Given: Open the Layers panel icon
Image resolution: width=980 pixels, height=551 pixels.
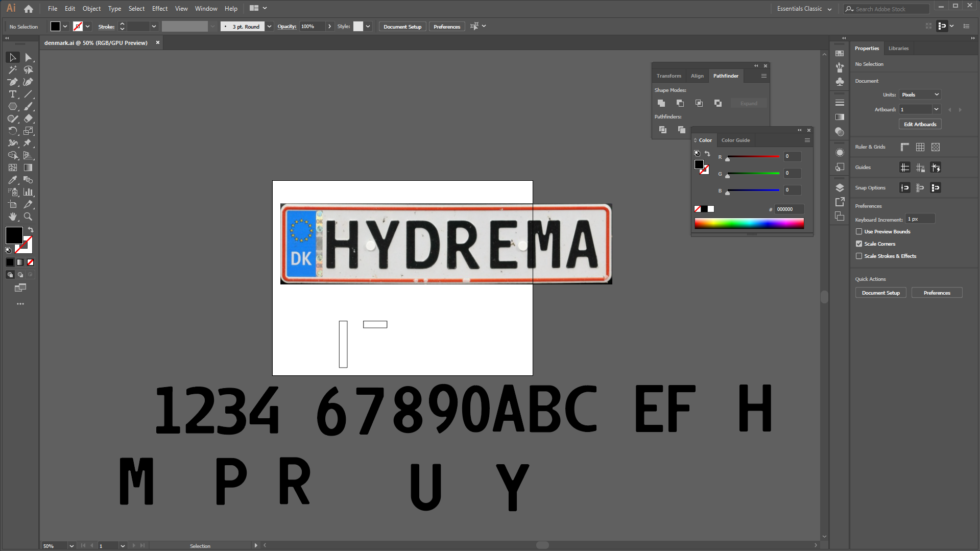Looking at the screenshot, I should pos(840,188).
